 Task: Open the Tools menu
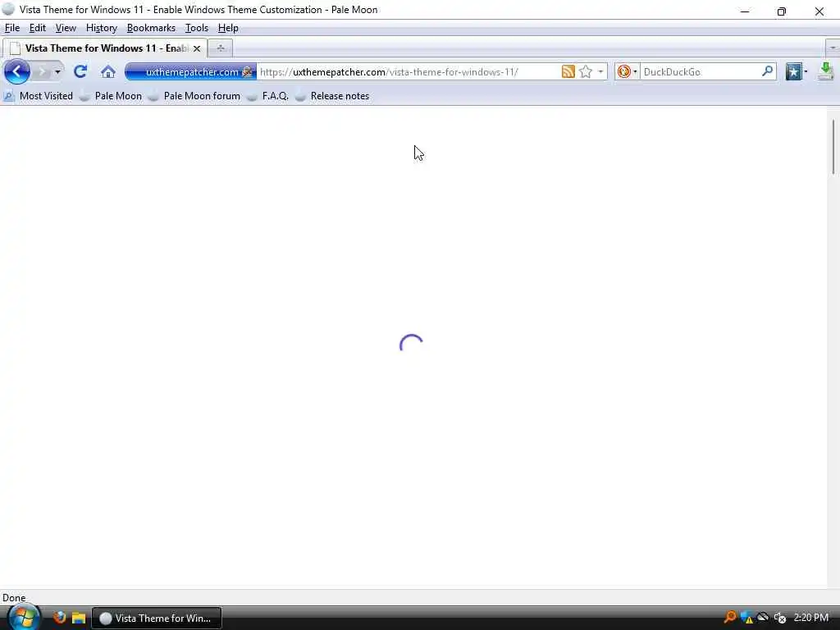[x=197, y=28]
